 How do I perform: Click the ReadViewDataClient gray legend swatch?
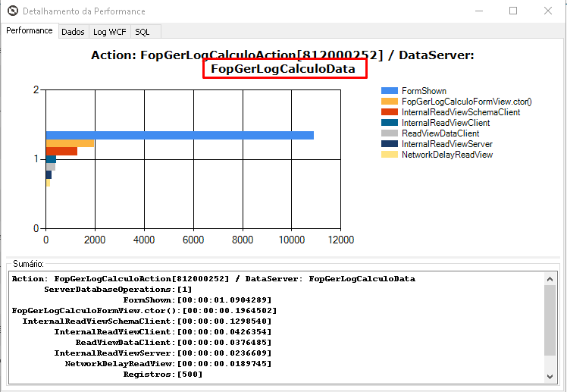[390, 133]
